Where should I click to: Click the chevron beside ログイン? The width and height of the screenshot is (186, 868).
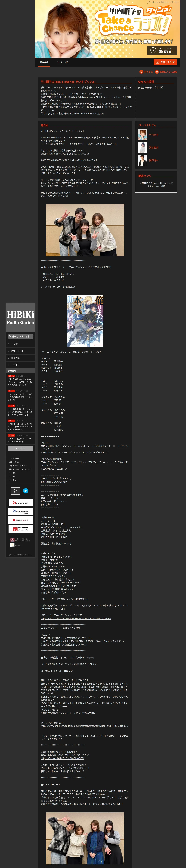pos(9,365)
